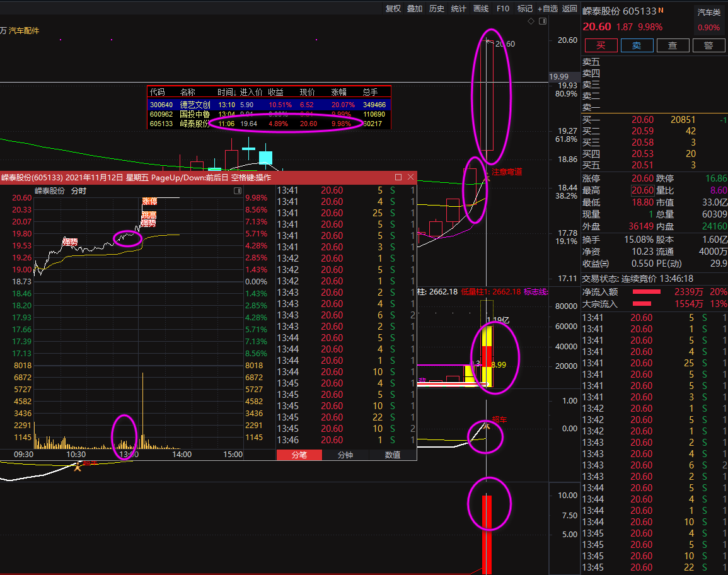Select the 605133 嵘泰股份 row
Screen dimensions: 728x575
(x=269, y=124)
